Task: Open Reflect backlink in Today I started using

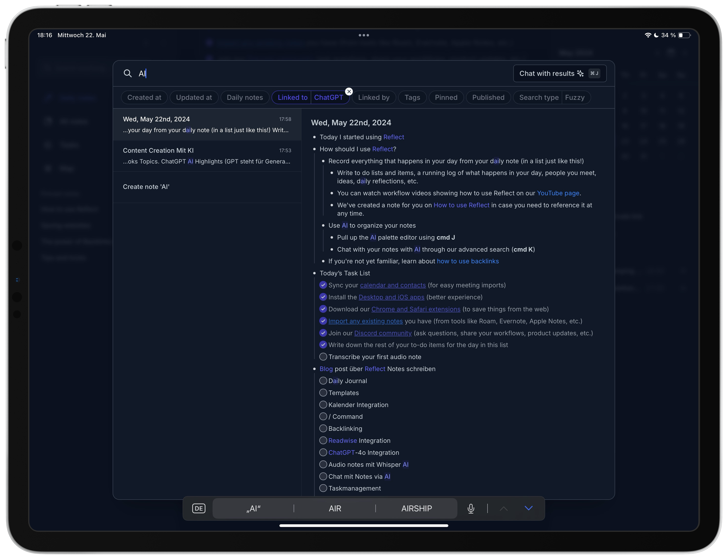Action: point(393,137)
